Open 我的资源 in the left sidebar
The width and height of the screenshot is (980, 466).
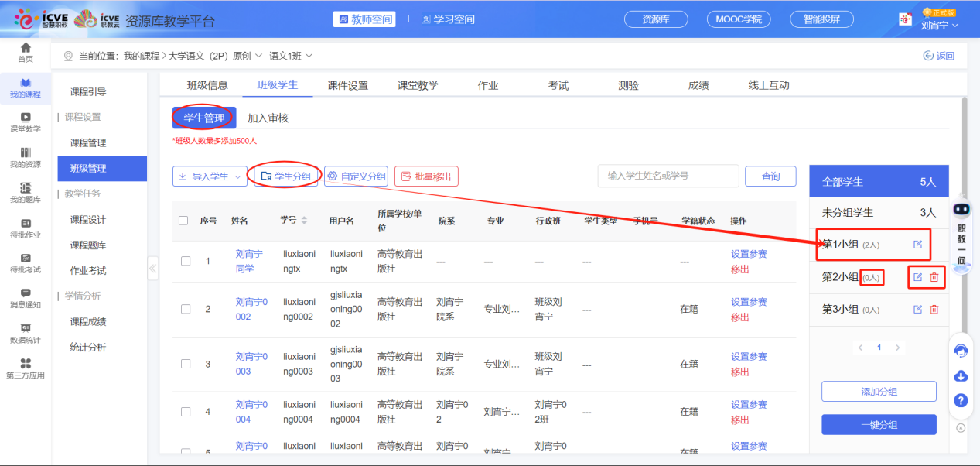click(x=26, y=157)
